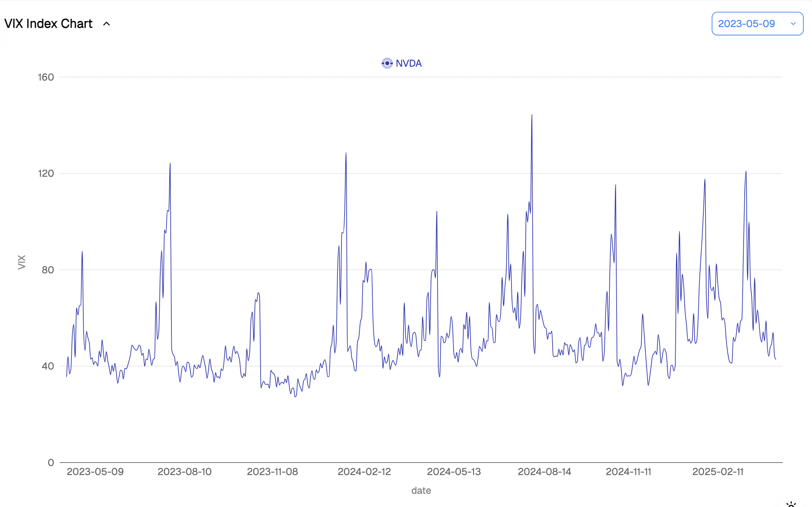Collapse the VIX Index Chart section chevron
Image resolution: width=812 pixels, height=507 pixels.
107,24
